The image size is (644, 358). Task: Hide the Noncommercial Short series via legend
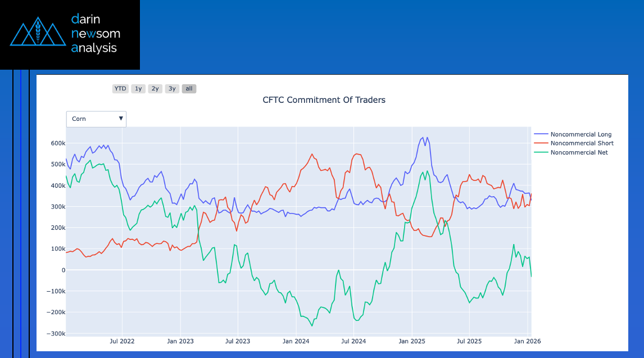pyautogui.click(x=582, y=143)
